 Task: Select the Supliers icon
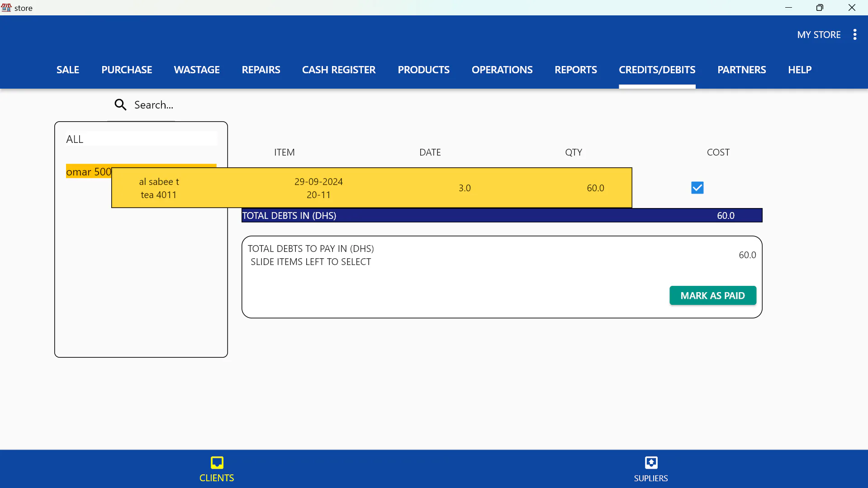(651, 463)
